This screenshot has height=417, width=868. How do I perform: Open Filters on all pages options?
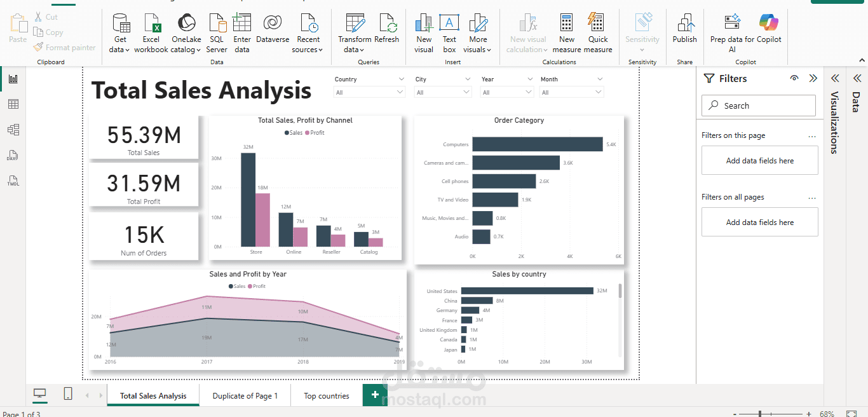[812, 198]
